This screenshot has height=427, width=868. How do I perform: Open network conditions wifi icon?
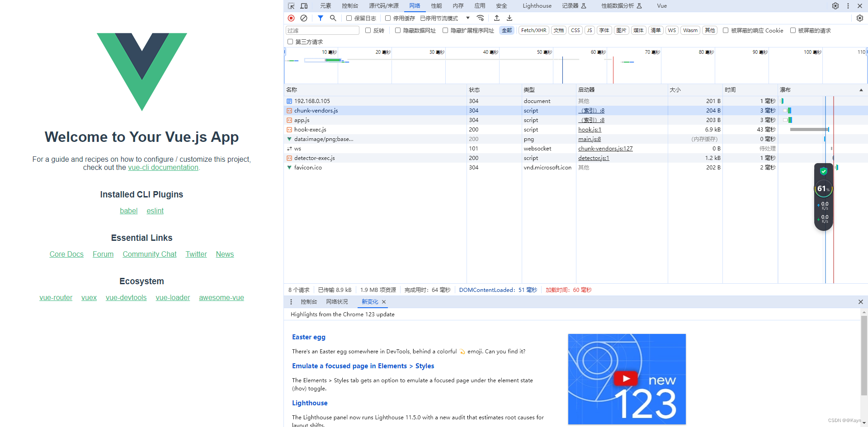(481, 18)
